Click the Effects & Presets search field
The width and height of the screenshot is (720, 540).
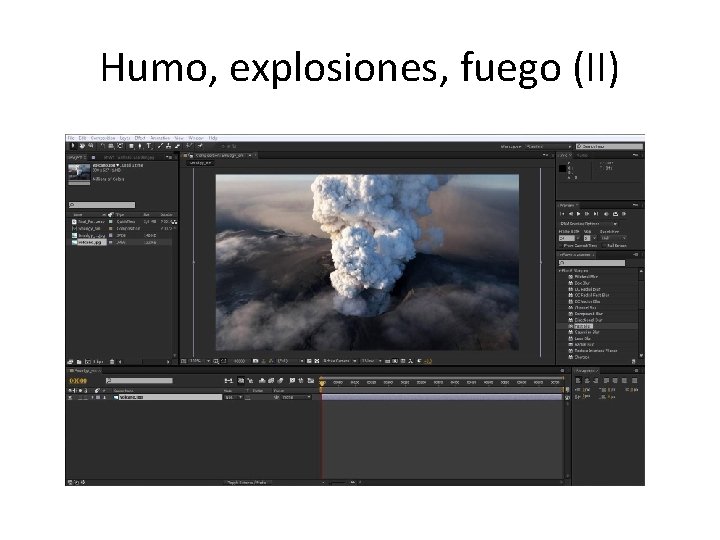[x=592, y=263]
